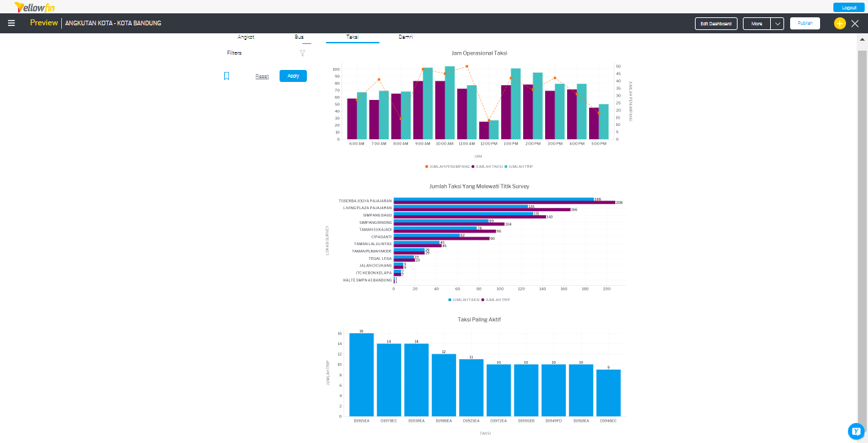The image size is (868, 443).
Task: Click the Publish button
Action: 805,23
